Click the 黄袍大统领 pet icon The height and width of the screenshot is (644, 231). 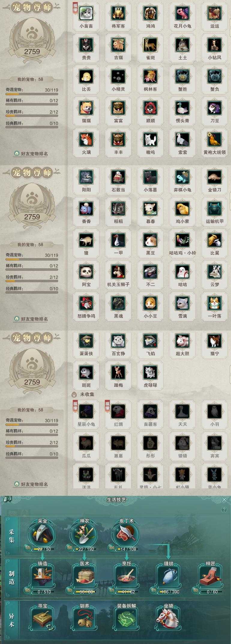click(x=214, y=140)
